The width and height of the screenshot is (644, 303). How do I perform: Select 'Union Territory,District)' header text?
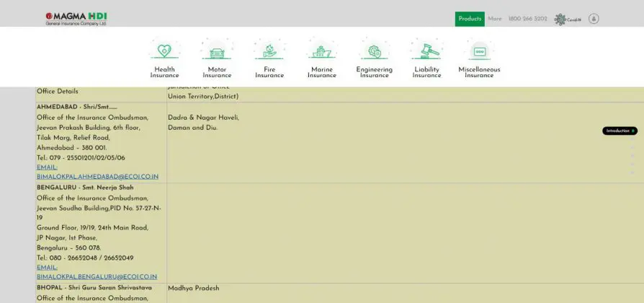click(203, 97)
